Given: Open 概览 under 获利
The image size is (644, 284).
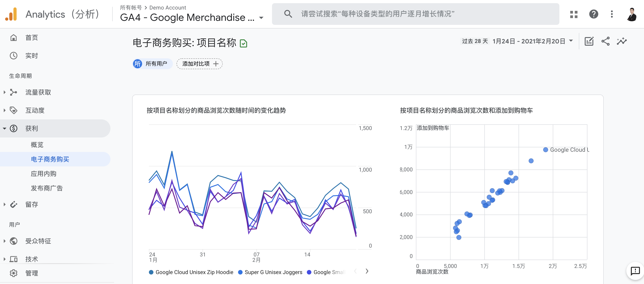Looking at the screenshot, I should 37,145.
